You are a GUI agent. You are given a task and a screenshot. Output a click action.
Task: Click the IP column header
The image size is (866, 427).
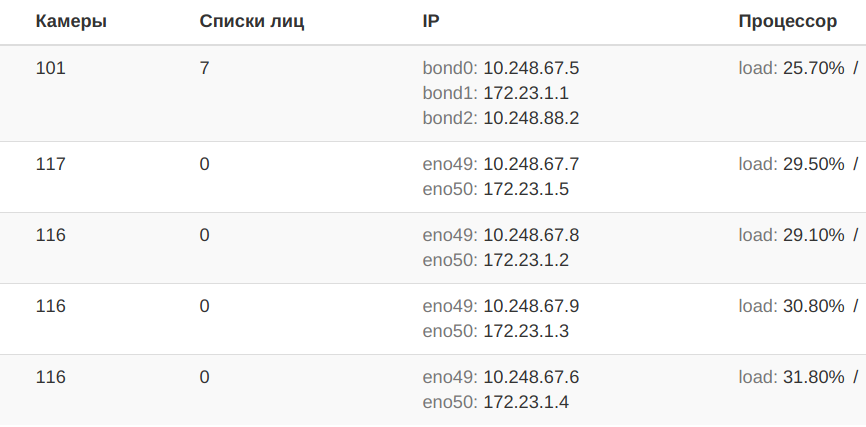(x=431, y=22)
